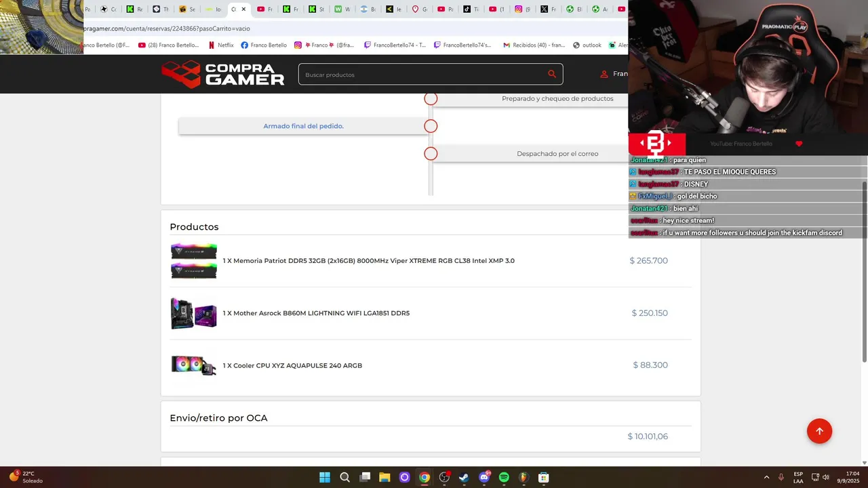The image size is (868, 488).
Task: Click the browser address bar URL
Action: [x=167, y=28]
